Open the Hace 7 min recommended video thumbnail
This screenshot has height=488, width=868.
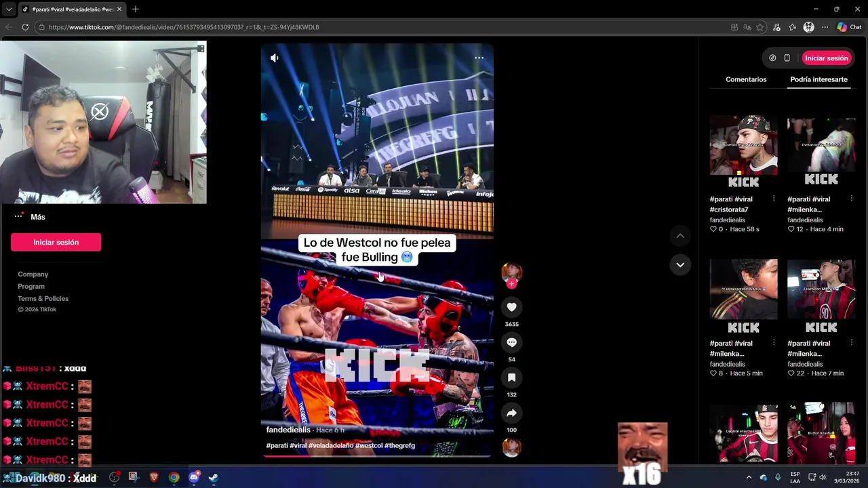[821, 296]
